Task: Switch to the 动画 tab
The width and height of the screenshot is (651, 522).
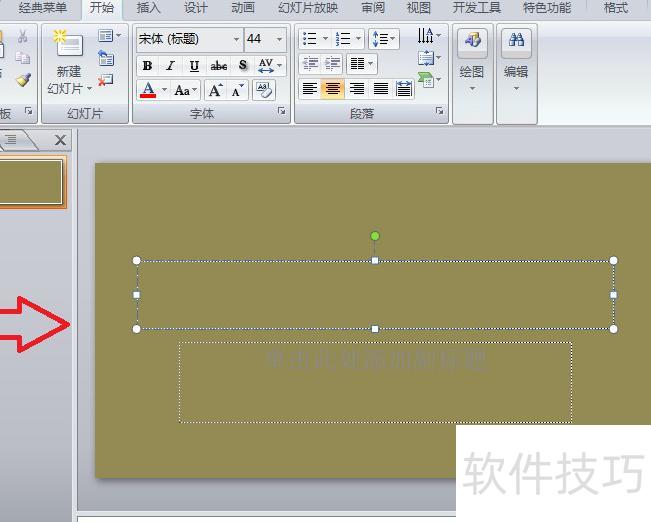Action: click(x=243, y=7)
